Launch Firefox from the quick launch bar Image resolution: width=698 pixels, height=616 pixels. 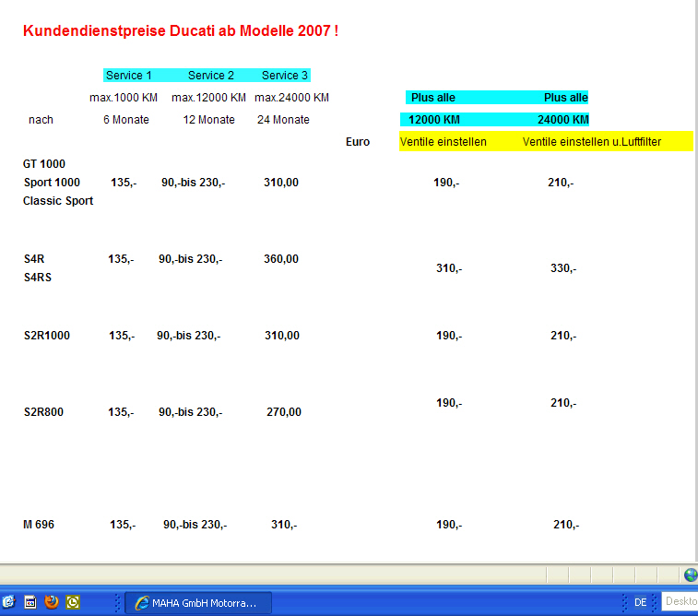pyautogui.click(x=52, y=602)
